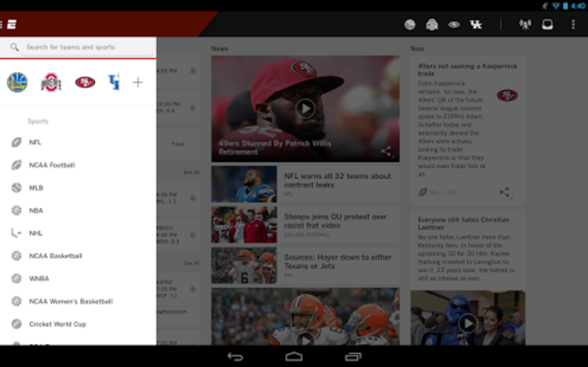Select the Golden State Warriors logo in drawer

[x=17, y=82]
